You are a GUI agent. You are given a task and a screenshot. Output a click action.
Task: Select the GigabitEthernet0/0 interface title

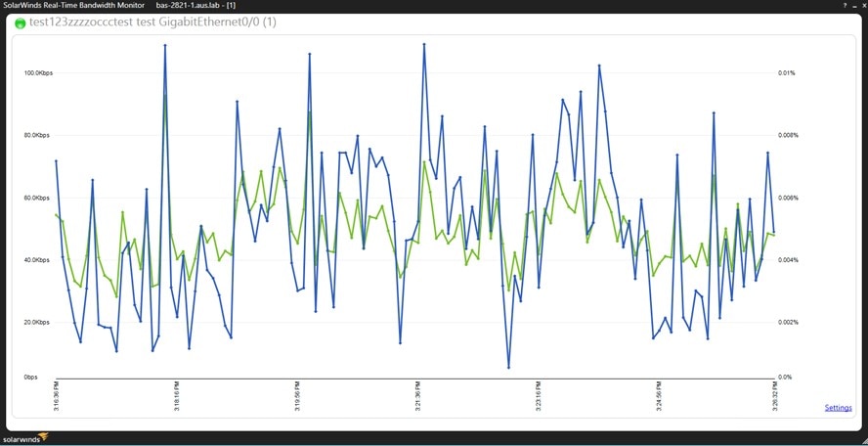(152, 23)
